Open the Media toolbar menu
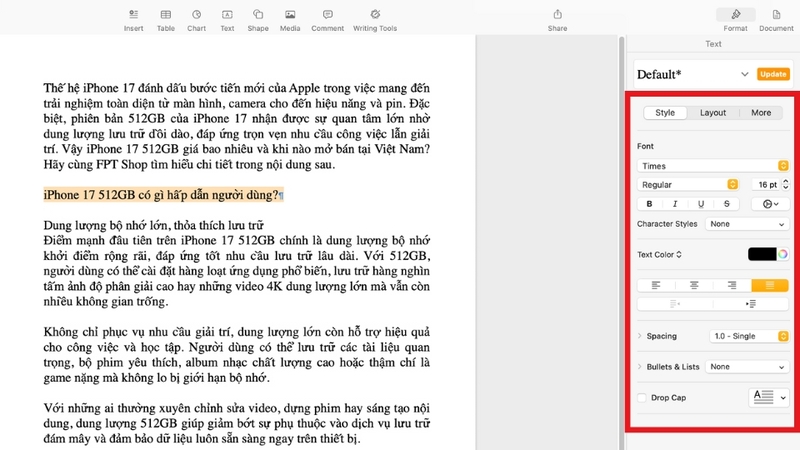 click(290, 20)
